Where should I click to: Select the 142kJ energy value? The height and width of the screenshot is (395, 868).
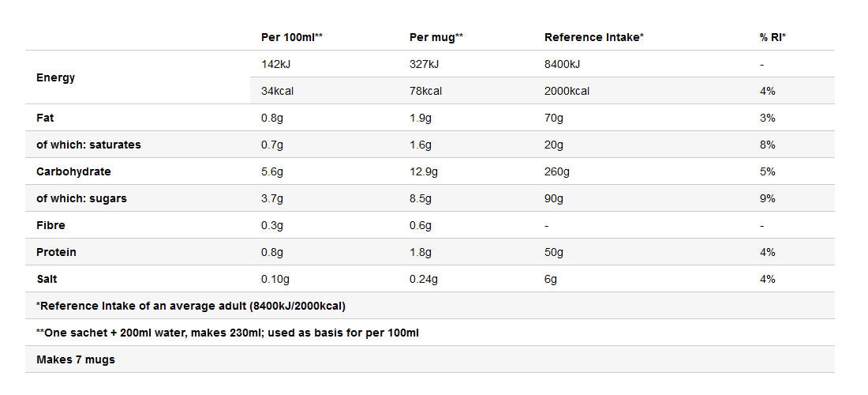(x=277, y=64)
